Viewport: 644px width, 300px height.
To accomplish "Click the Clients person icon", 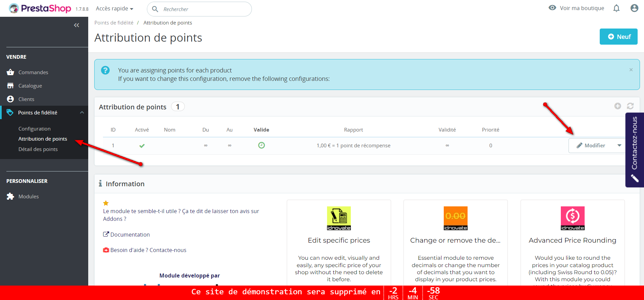I will point(10,99).
